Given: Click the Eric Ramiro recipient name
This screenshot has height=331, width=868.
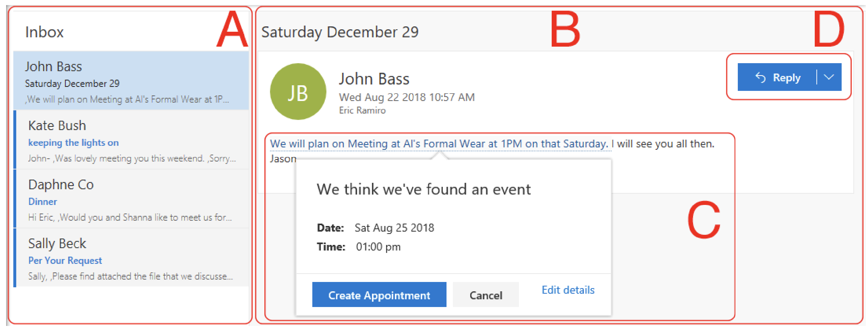Looking at the screenshot, I should point(362,110).
